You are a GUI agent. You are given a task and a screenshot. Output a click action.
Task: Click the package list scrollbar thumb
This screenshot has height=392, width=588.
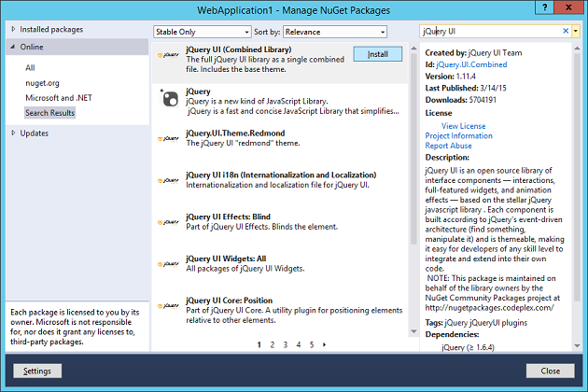[413, 149]
